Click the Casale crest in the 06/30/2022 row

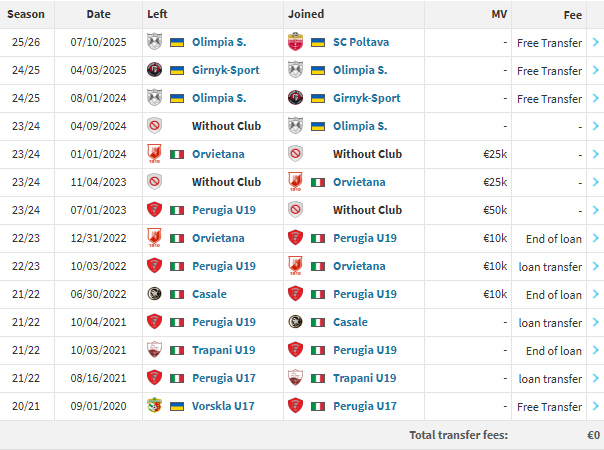coord(154,294)
